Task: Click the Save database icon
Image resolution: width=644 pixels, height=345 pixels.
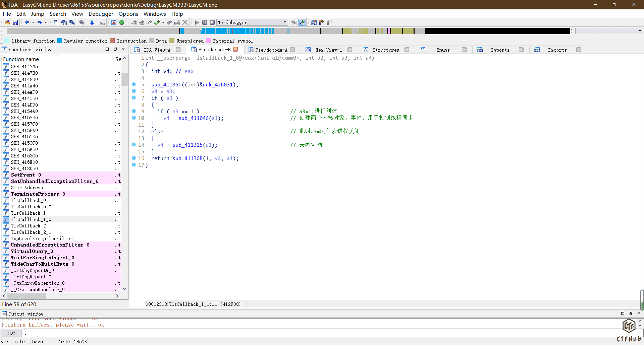Action: [15, 22]
